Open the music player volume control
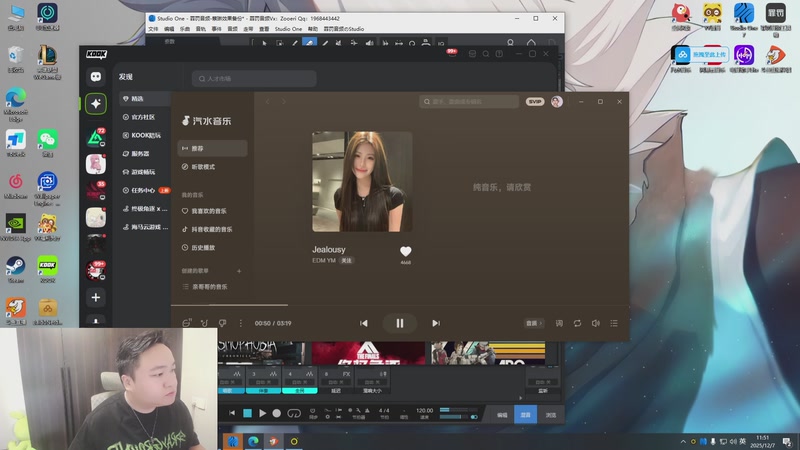The image size is (800, 450). click(595, 323)
